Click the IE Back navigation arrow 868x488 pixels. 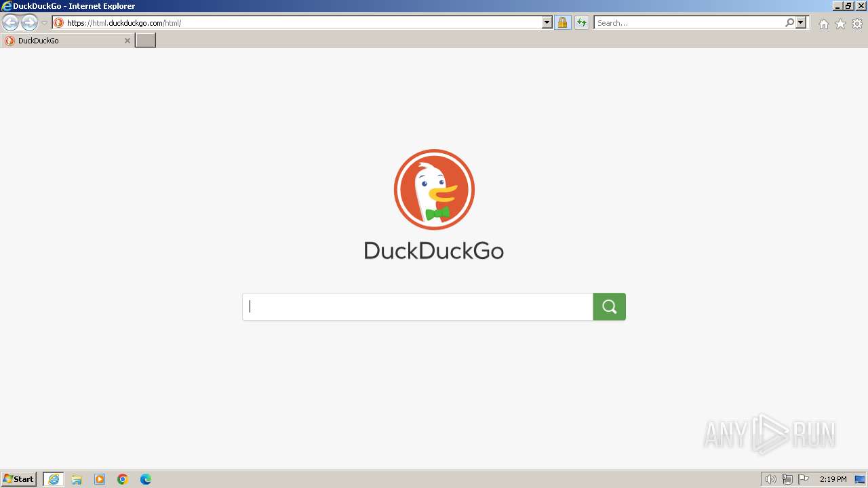[x=10, y=23]
